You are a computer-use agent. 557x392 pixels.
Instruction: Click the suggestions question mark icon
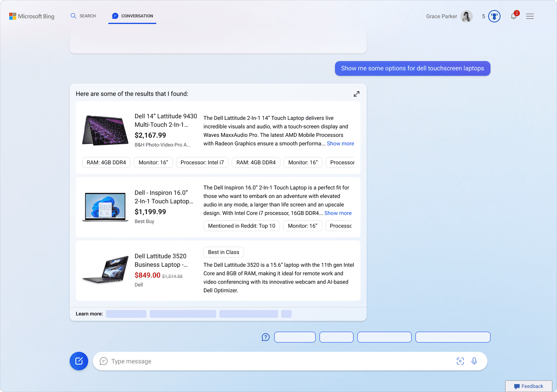tap(266, 337)
